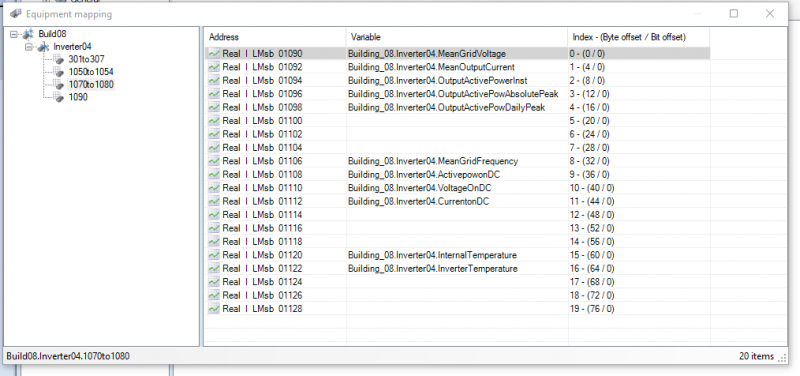Collapse the Build08 tree node
The height and width of the screenshot is (376, 800).
click(14, 34)
